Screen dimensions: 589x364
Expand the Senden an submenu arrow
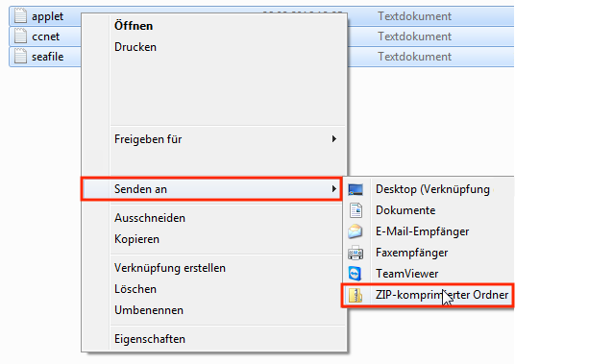click(x=334, y=189)
